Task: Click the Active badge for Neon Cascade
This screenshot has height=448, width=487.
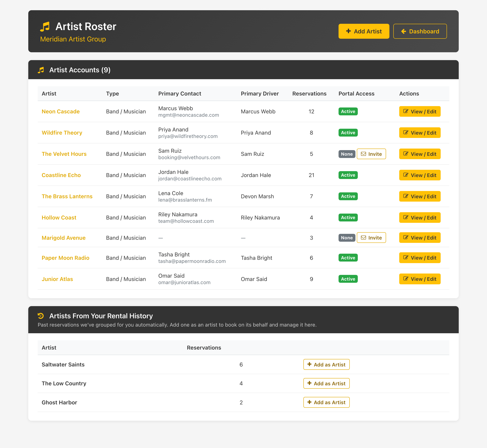Action: point(348,112)
